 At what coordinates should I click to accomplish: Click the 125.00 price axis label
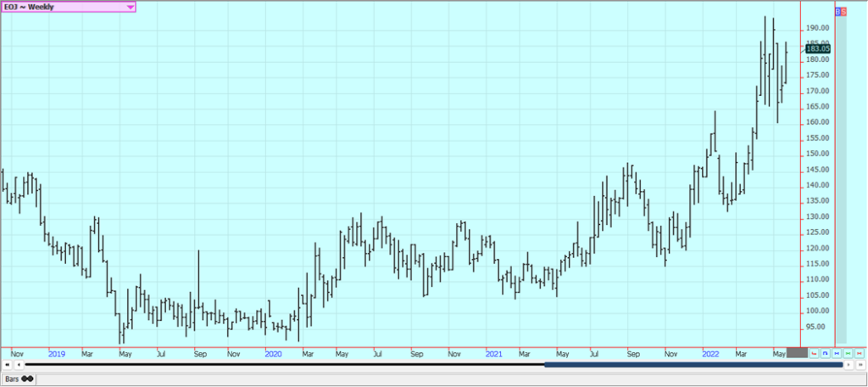click(x=817, y=233)
